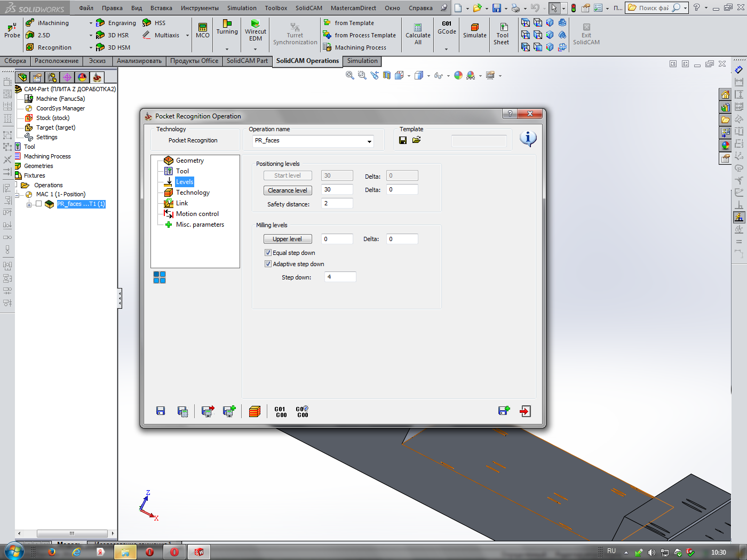The width and height of the screenshot is (747, 560).
Task: Click the blue info icon in the dialog
Action: 528,139
